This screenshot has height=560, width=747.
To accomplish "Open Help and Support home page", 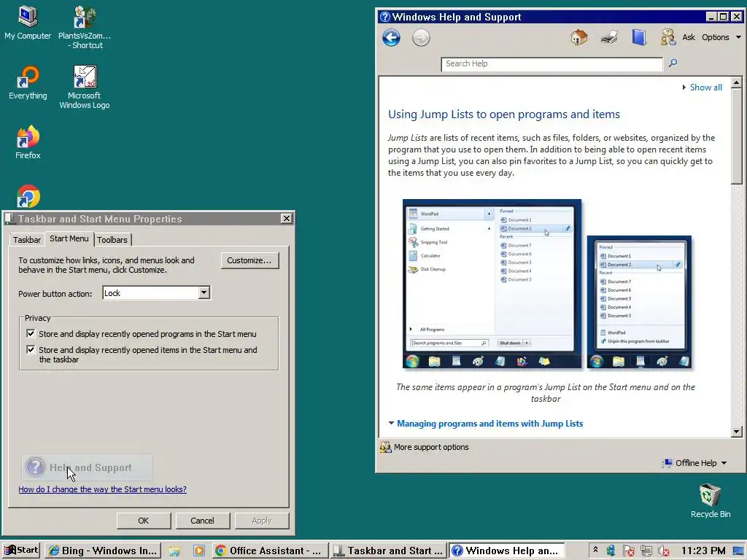I will pos(578,37).
